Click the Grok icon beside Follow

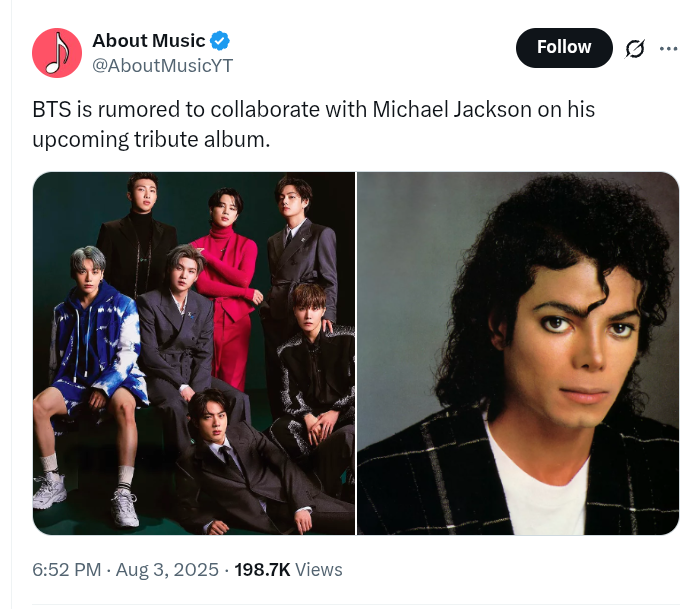(x=634, y=48)
